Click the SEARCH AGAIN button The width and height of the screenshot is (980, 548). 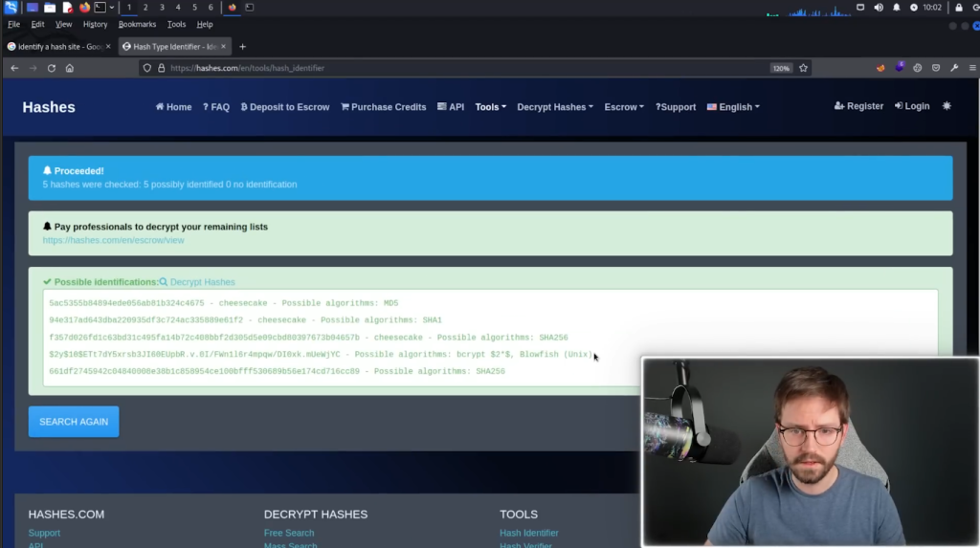pyautogui.click(x=74, y=422)
